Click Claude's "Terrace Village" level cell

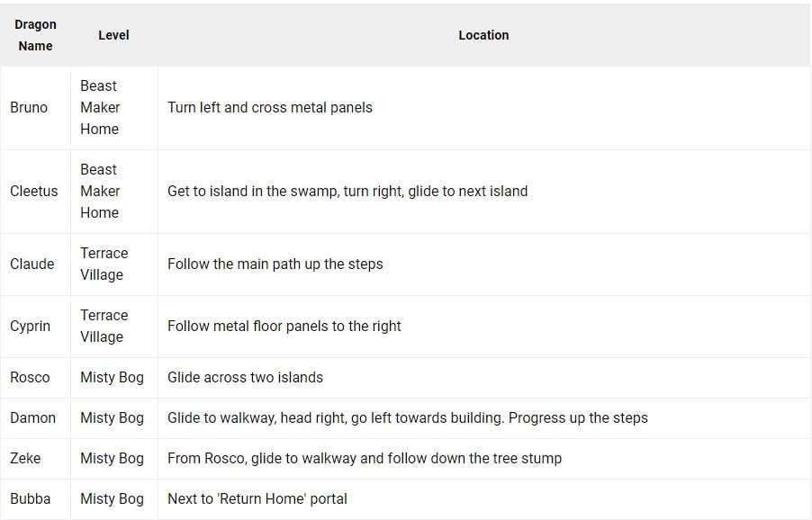(104, 264)
